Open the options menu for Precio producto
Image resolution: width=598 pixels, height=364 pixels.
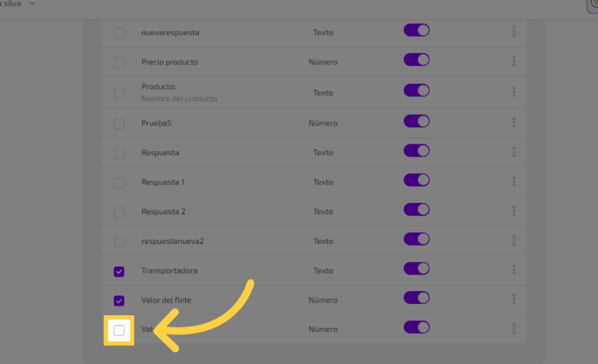[514, 61]
